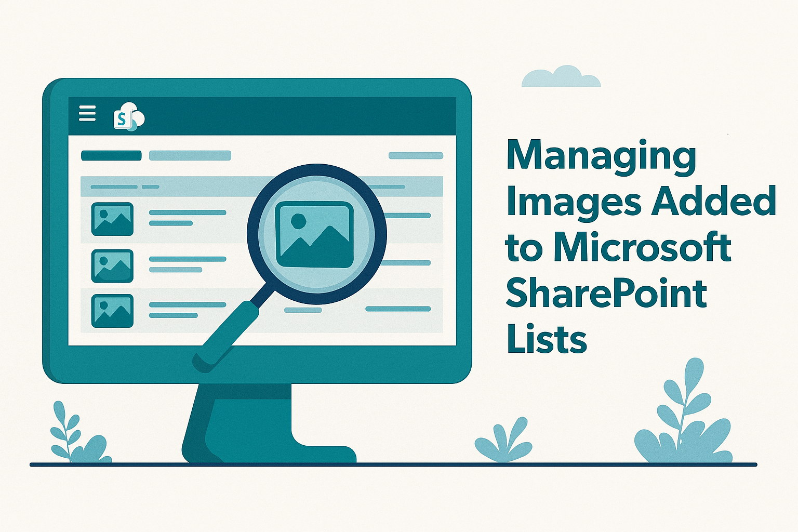798x532 pixels.
Task: Click the first list row's top text line
Action: click(x=188, y=212)
